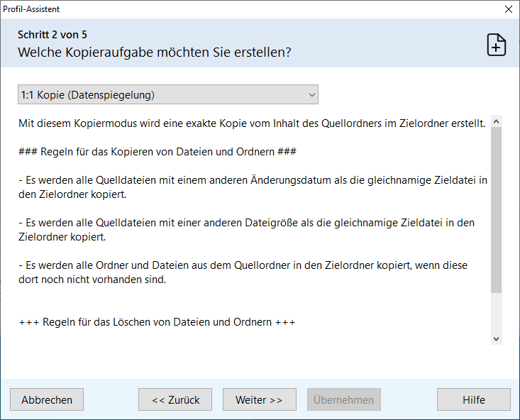Click the heading 'Welche Kopieraufgabe möchten Sie erstellen?'
Viewport: 520px width, 420px height.
155,52
